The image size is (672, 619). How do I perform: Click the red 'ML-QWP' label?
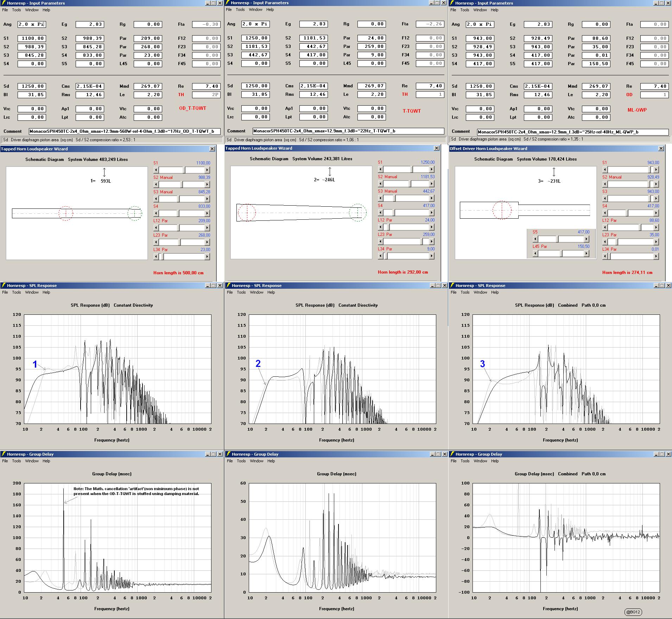coord(637,110)
